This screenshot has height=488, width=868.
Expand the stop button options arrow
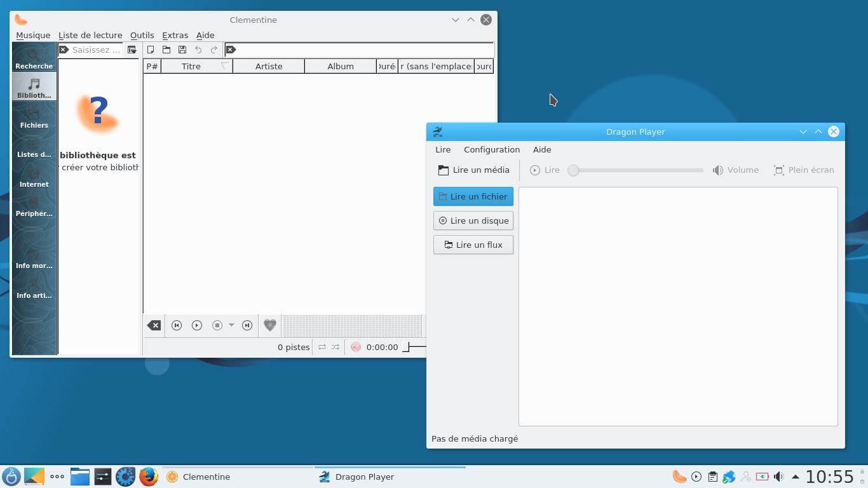click(x=231, y=325)
